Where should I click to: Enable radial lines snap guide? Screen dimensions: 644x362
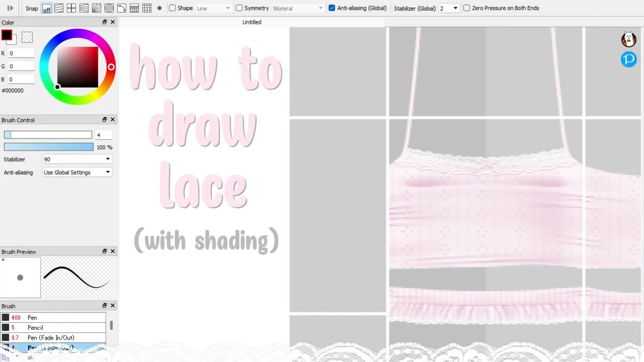coord(97,8)
